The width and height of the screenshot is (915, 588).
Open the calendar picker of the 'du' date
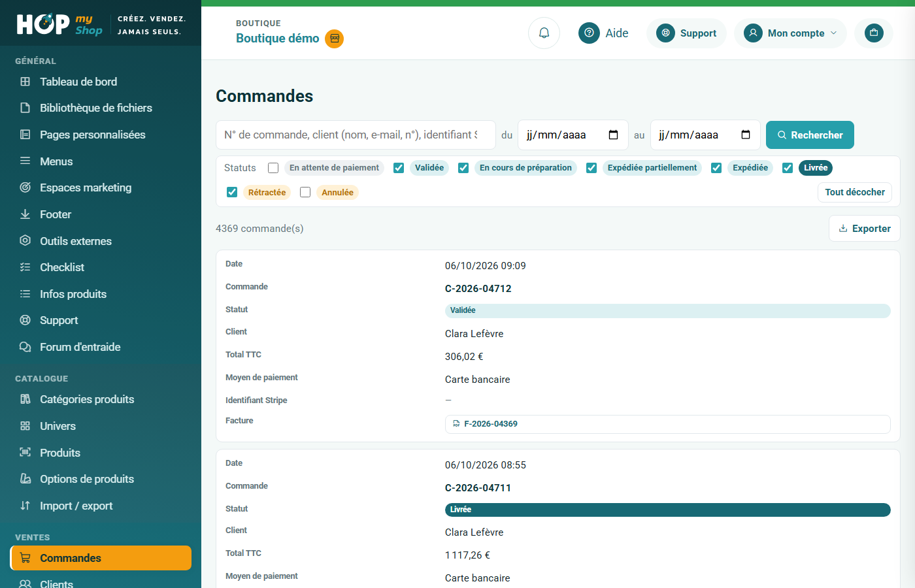pos(613,135)
